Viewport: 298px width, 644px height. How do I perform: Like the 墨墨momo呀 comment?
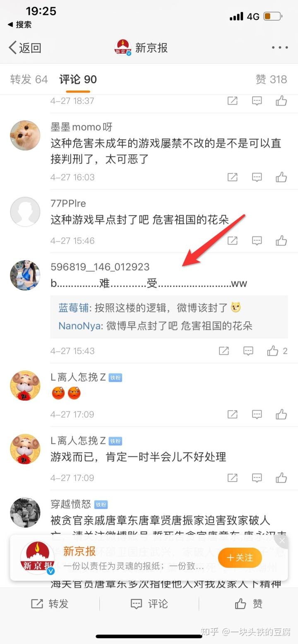click(281, 177)
